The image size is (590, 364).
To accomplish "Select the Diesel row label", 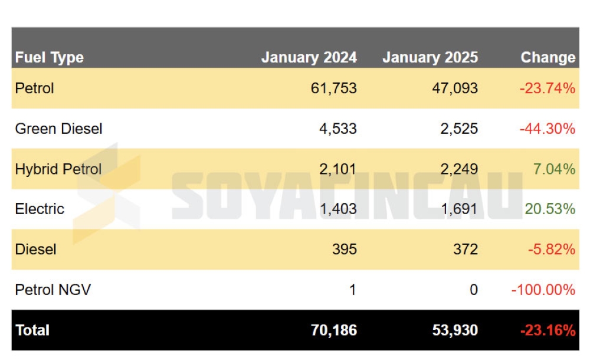I will 36,249.
